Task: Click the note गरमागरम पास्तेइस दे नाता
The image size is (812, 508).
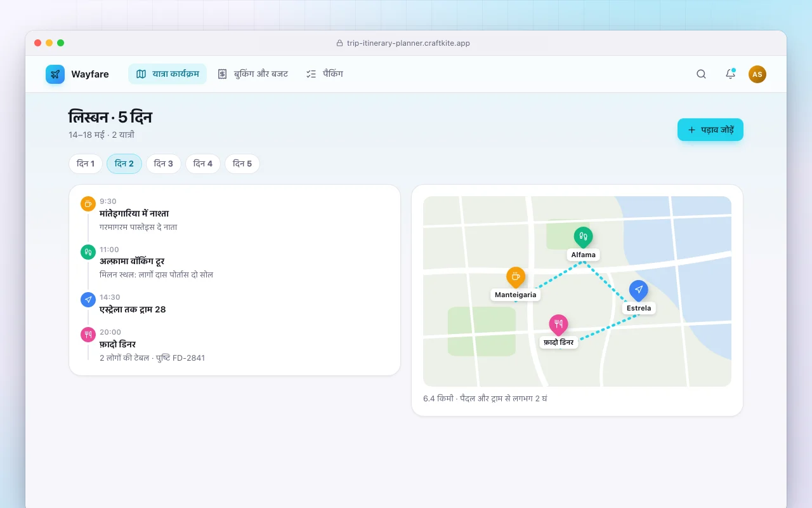Action: point(138,227)
